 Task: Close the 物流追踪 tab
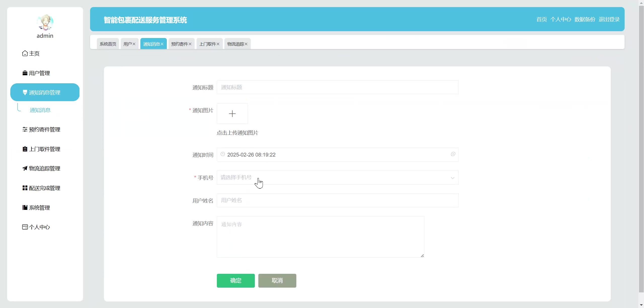[246, 44]
